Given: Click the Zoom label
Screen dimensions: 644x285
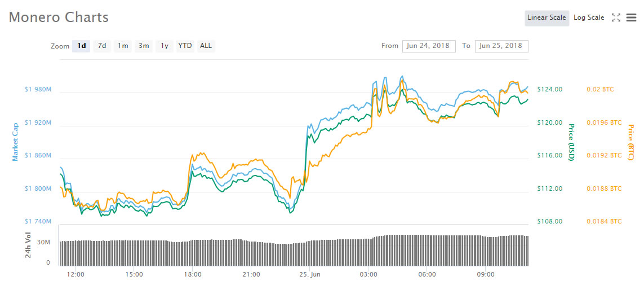Looking at the screenshot, I should pos(60,46).
